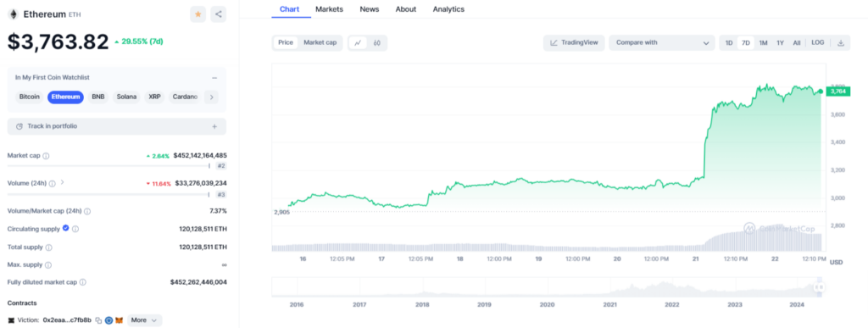Viewport: 868px width, 328px height.
Task: Click the contract address 0x2eaa...c7fb8b
Action: point(68,320)
